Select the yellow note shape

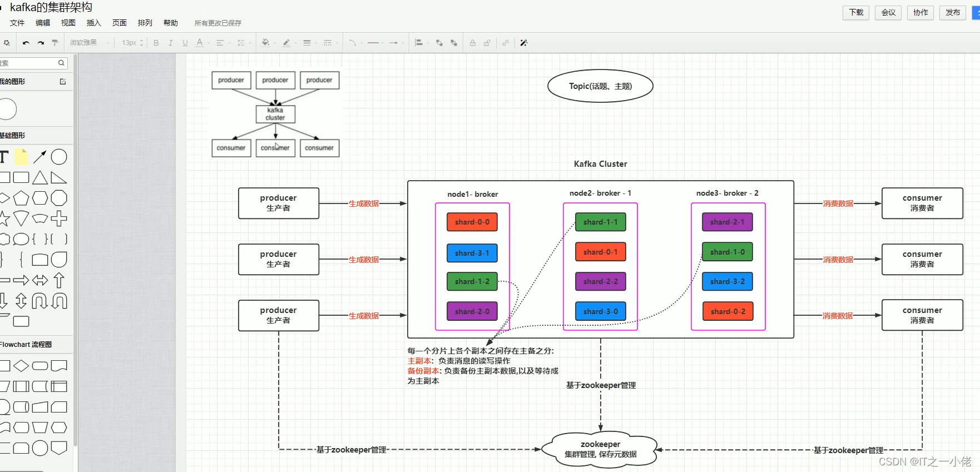(21, 157)
